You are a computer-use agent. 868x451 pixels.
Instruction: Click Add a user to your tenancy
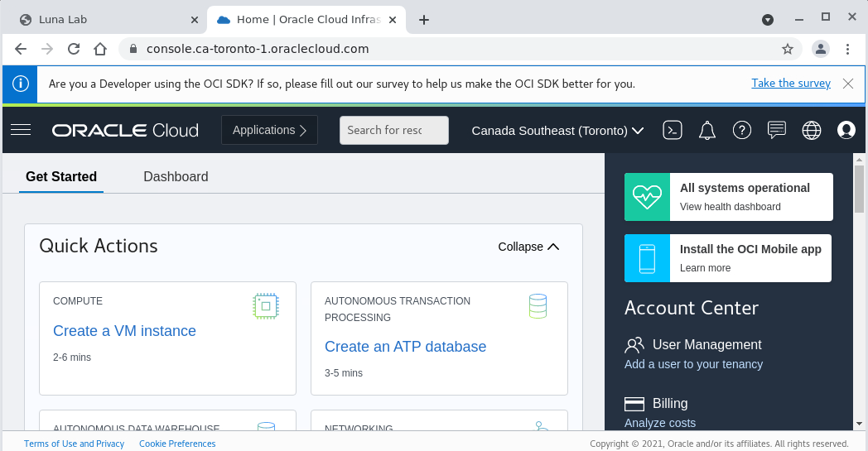pos(693,364)
